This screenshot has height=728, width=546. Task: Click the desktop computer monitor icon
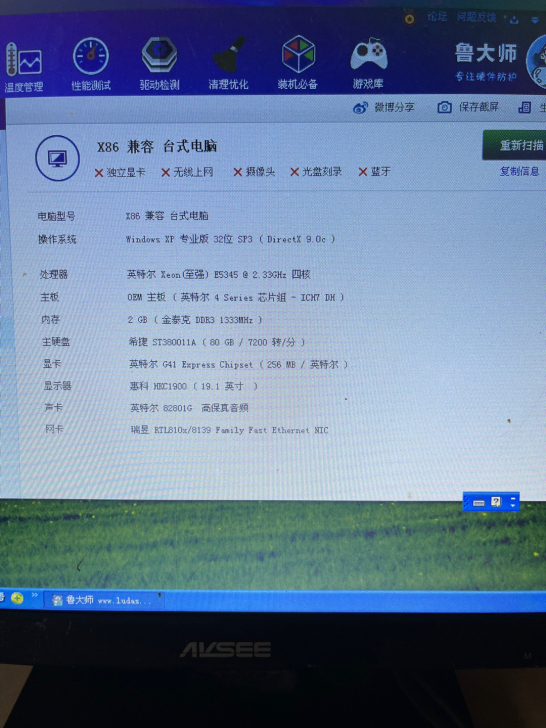58,158
